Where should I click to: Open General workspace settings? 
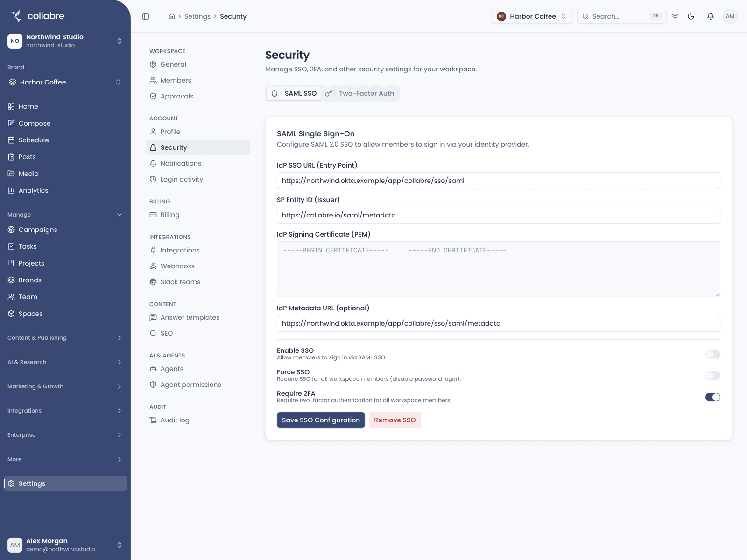tap(198, 64)
